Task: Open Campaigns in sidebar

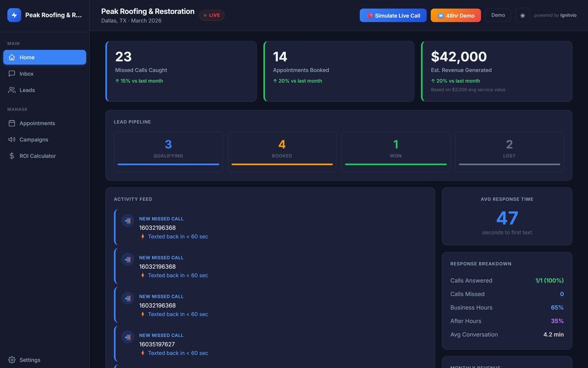Action: [45, 139]
